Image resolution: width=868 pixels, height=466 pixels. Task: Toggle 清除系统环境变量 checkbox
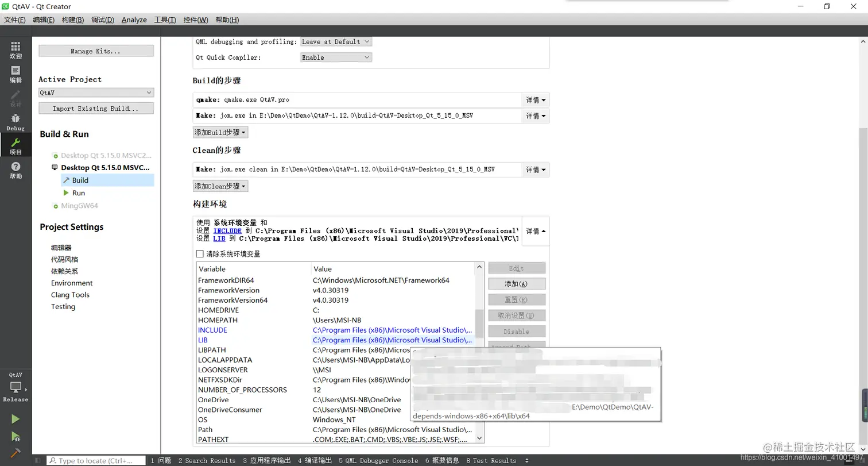coord(200,254)
